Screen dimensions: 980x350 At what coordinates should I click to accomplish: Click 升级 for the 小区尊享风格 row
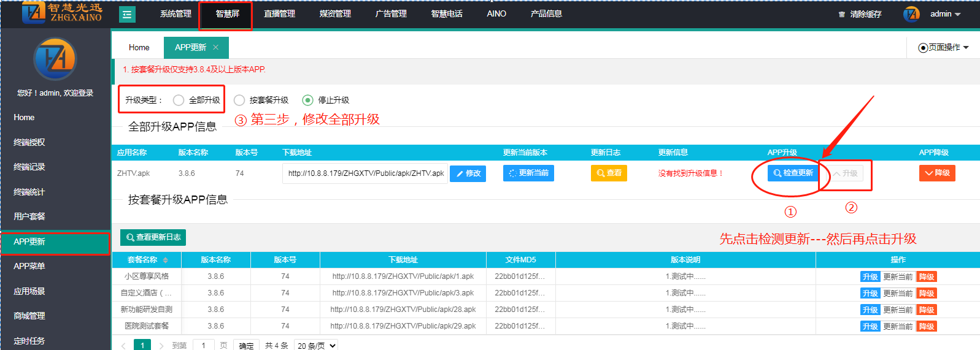870,276
